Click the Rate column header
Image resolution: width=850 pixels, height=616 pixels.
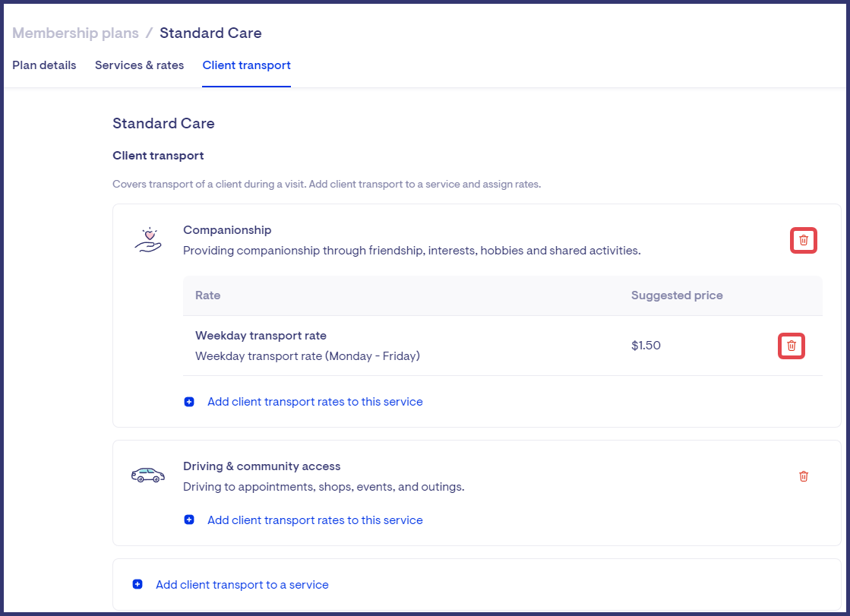pyautogui.click(x=207, y=295)
